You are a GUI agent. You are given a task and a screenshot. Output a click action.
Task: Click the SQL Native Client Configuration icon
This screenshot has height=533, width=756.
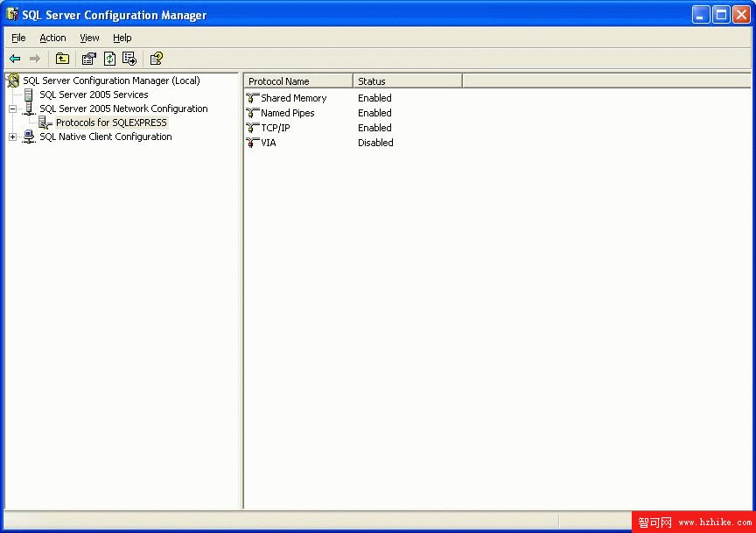pyautogui.click(x=29, y=137)
